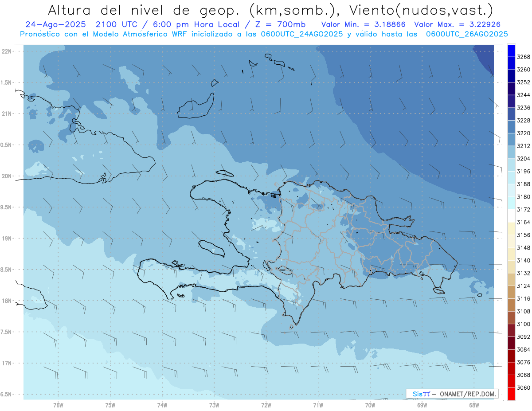The image size is (532, 411).
Task: Click the '73W' longitude axis label
Action: pos(214,405)
